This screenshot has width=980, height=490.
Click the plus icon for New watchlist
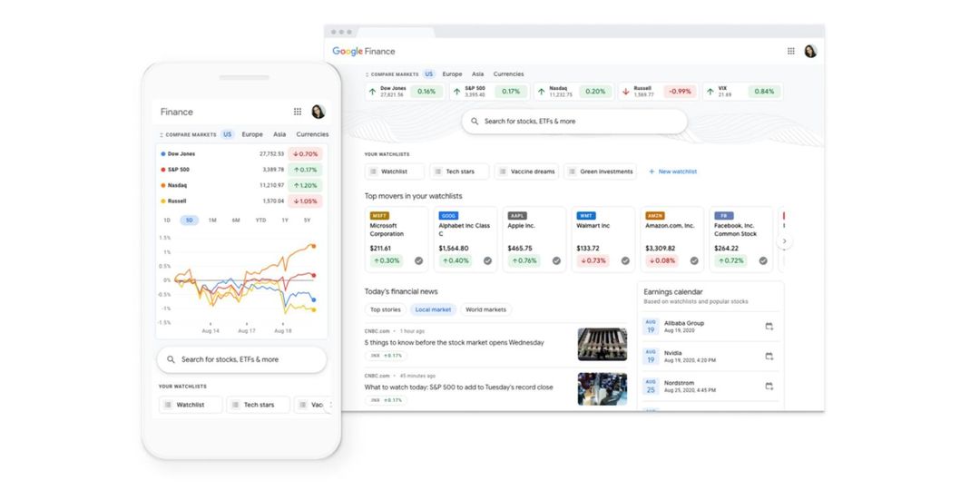[x=652, y=171]
